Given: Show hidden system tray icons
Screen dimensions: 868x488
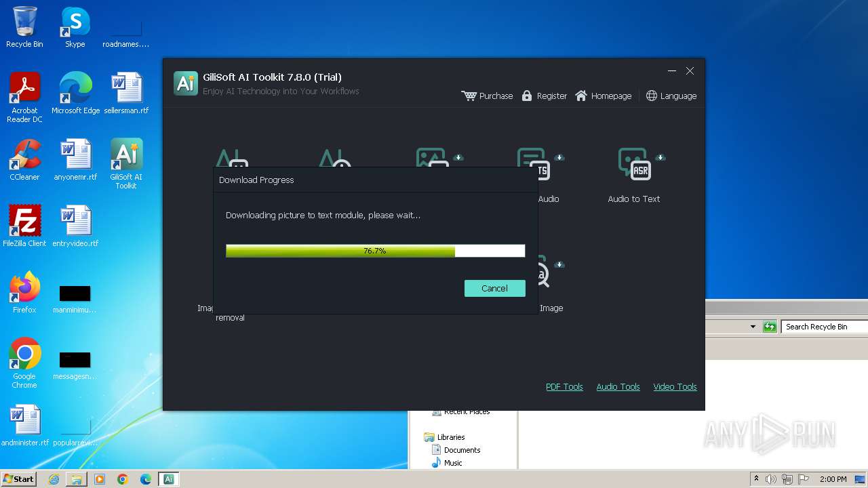Looking at the screenshot, I should tap(756, 479).
